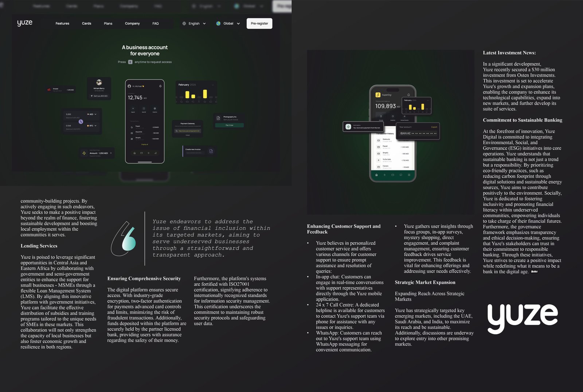The width and height of the screenshot is (583, 392).
Task: Expand the English language dropdown
Action: 194,23
